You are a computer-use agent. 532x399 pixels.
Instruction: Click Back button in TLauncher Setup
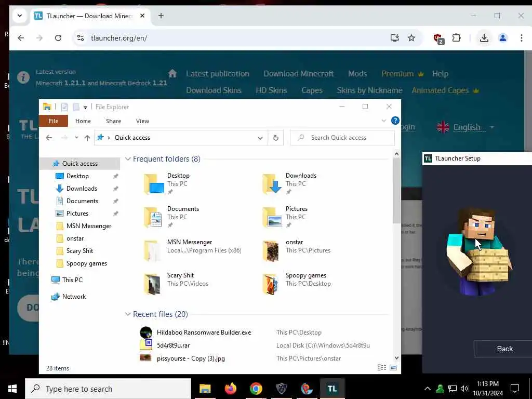(504, 349)
